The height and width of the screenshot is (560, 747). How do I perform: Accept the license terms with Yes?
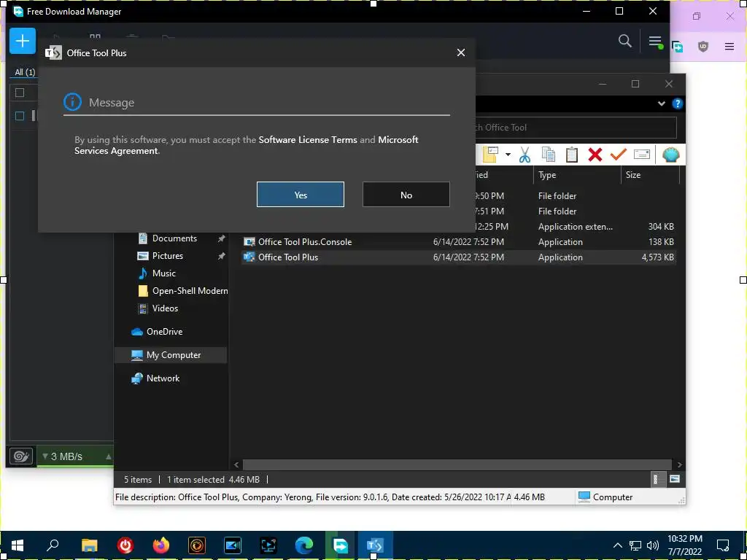[300, 194]
